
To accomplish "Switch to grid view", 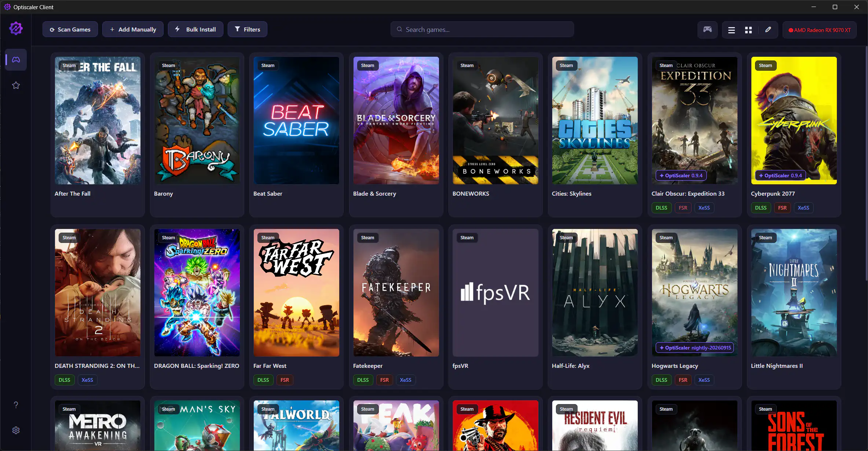I will (748, 30).
